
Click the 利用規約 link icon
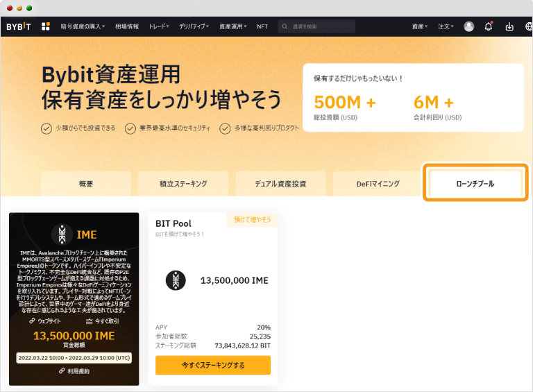(x=62, y=370)
